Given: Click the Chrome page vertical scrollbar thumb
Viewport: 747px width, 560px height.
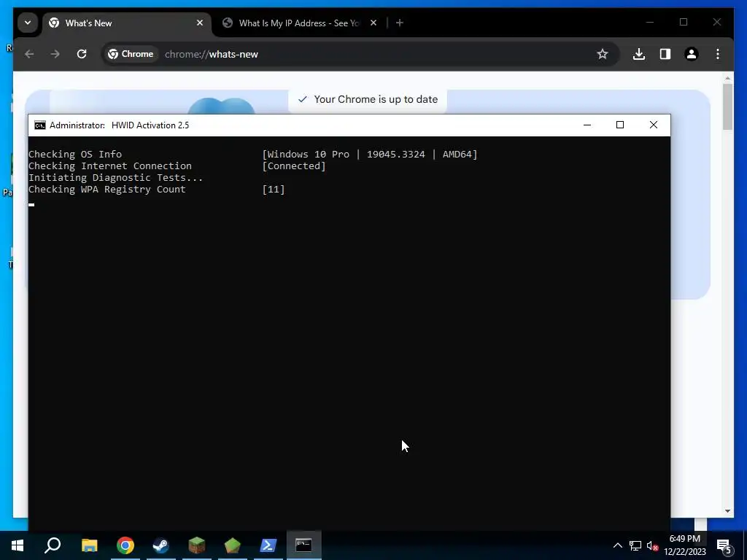Looking at the screenshot, I should (727, 106).
